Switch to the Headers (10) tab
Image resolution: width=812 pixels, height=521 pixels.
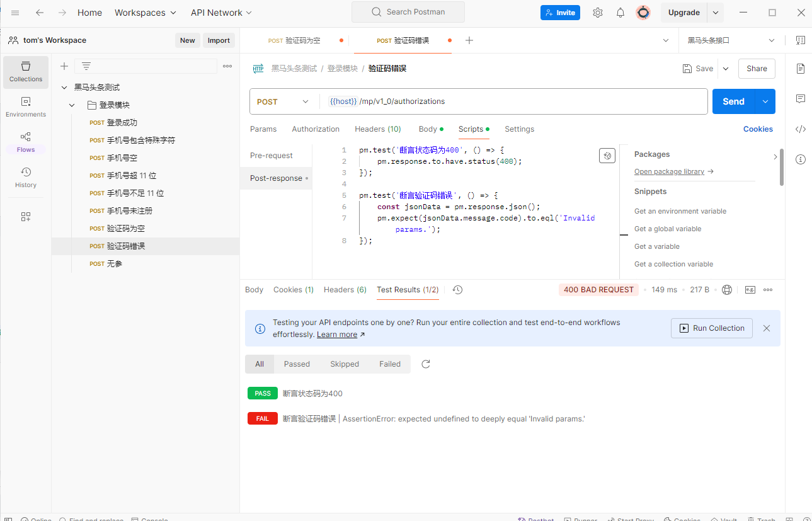[378, 129]
